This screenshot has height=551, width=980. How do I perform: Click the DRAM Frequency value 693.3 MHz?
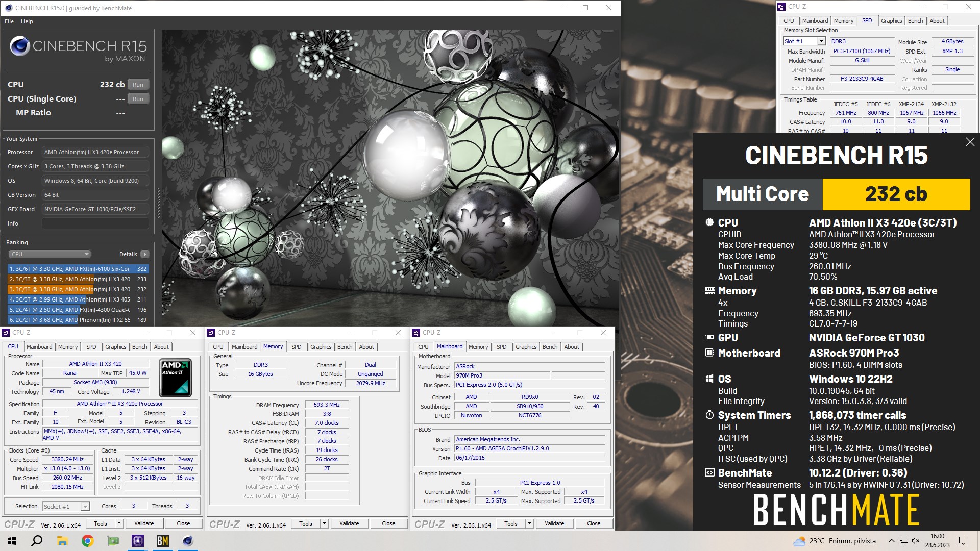(327, 405)
